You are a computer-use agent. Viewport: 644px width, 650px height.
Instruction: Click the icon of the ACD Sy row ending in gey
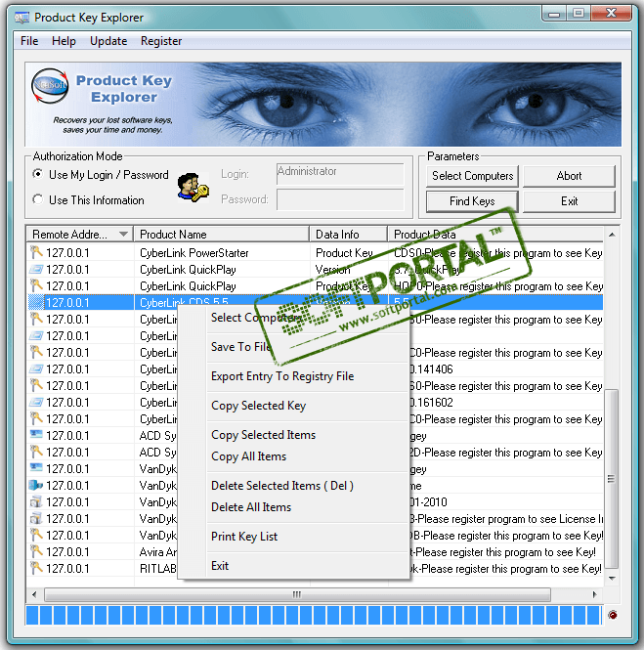point(36,435)
